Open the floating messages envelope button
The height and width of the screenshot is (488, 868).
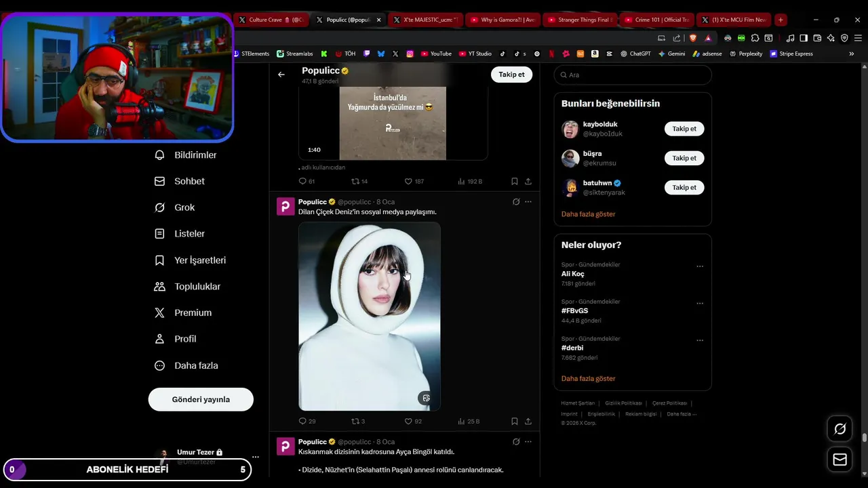pos(840,460)
